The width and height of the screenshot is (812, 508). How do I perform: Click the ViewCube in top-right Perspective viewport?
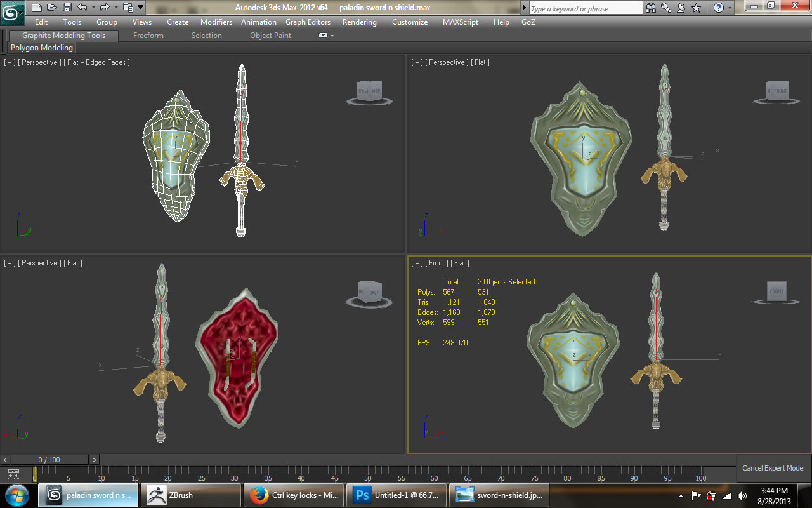777,91
